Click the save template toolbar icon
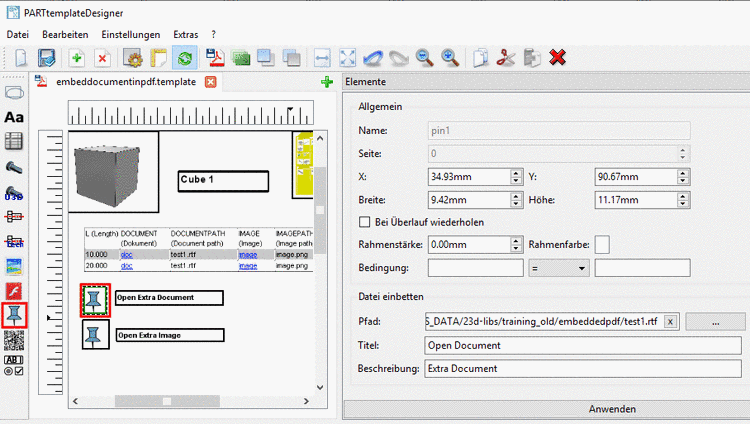 46,58
